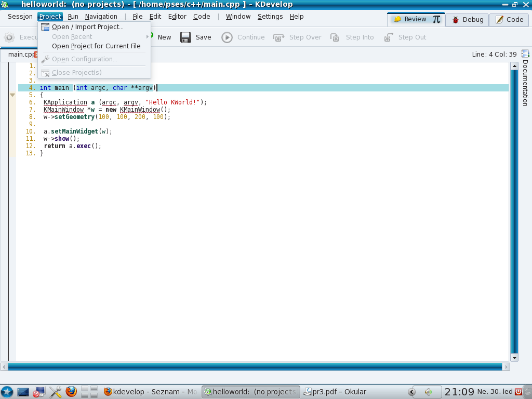Image resolution: width=532 pixels, height=399 pixels.
Task: Switch to kdevelop Seznam Firefox window
Action: click(150, 392)
